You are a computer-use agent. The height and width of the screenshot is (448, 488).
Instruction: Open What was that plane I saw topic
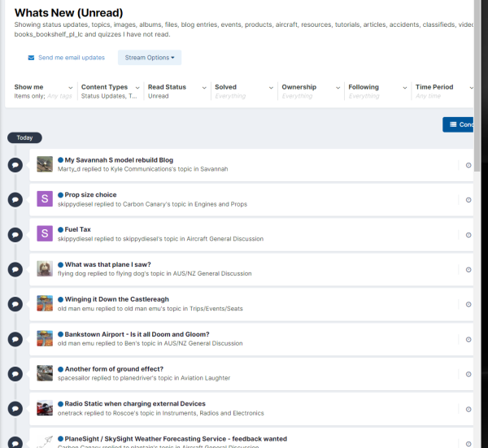[x=107, y=264]
